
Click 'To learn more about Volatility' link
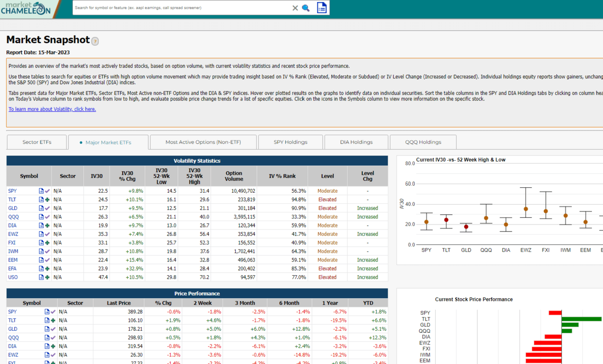[x=52, y=109]
